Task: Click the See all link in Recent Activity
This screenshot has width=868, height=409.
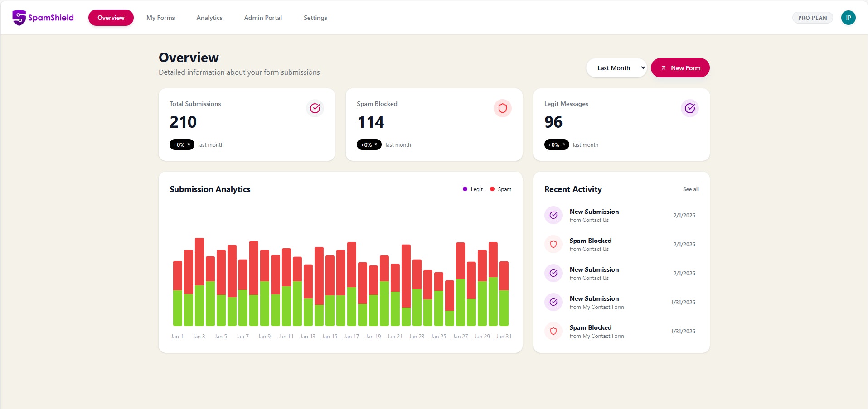Action: point(690,189)
